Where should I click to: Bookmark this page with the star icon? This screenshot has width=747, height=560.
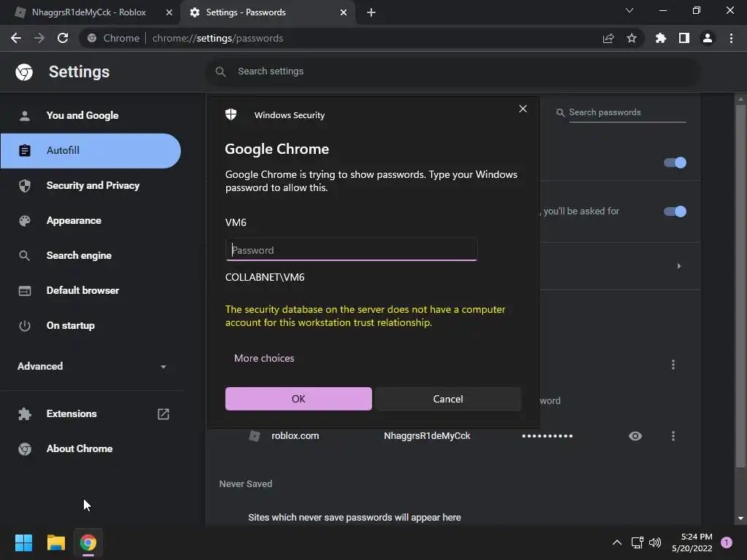[x=632, y=38]
